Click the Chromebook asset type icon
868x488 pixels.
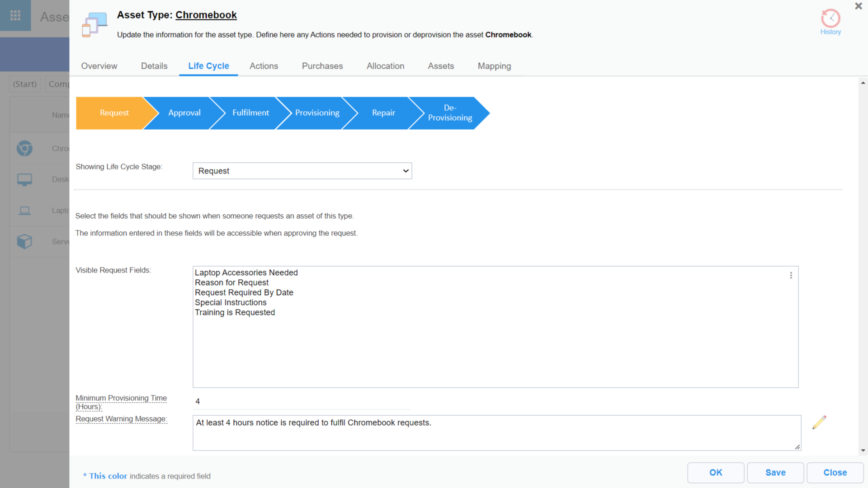(x=25, y=148)
